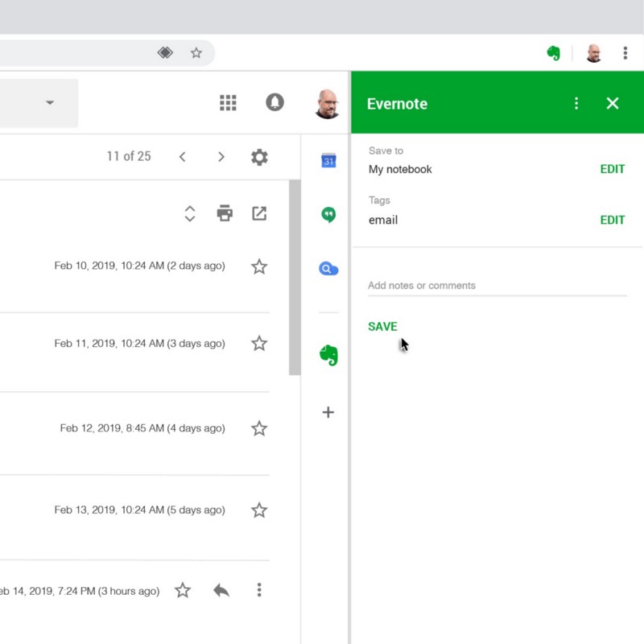
Task: Open Gmail settings gear
Action: (x=259, y=157)
